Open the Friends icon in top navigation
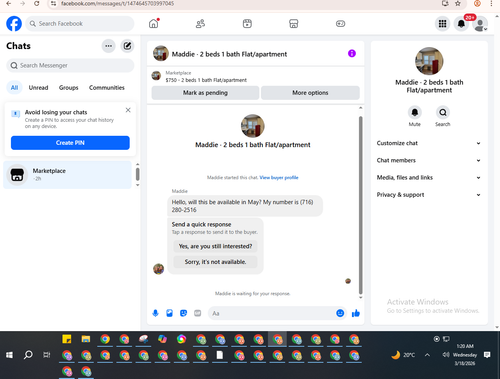 (x=200, y=24)
